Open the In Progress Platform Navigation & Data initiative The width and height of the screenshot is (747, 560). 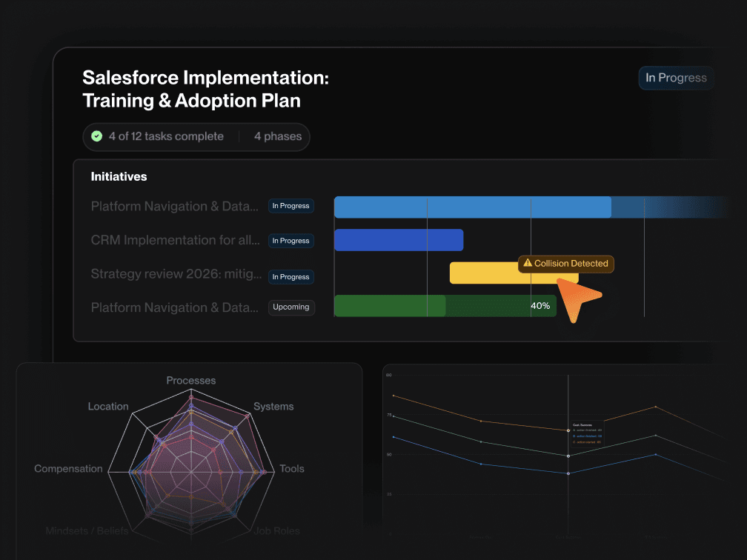click(174, 206)
